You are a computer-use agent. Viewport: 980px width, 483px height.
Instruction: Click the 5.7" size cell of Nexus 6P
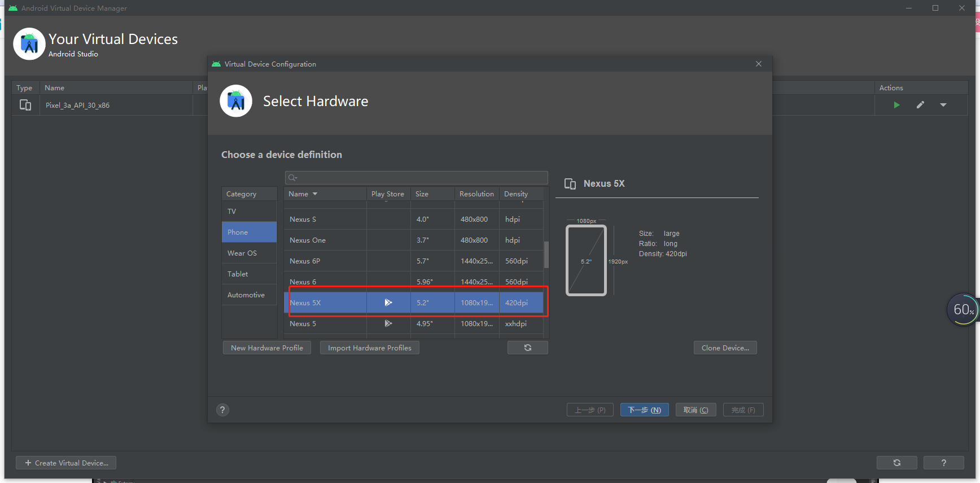pyautogui.click(x=432, y=261)
